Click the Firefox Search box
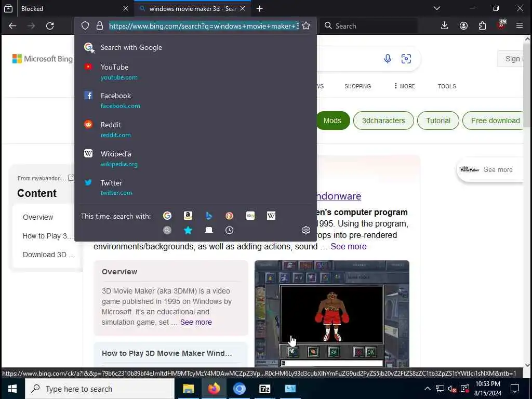Screen dimensions: 532x399 click(369, 26)
